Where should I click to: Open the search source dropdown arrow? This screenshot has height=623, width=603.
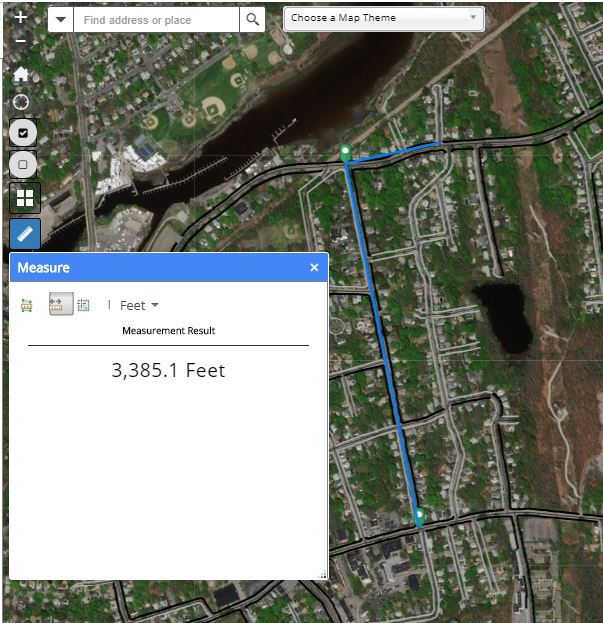pos(61,19)
